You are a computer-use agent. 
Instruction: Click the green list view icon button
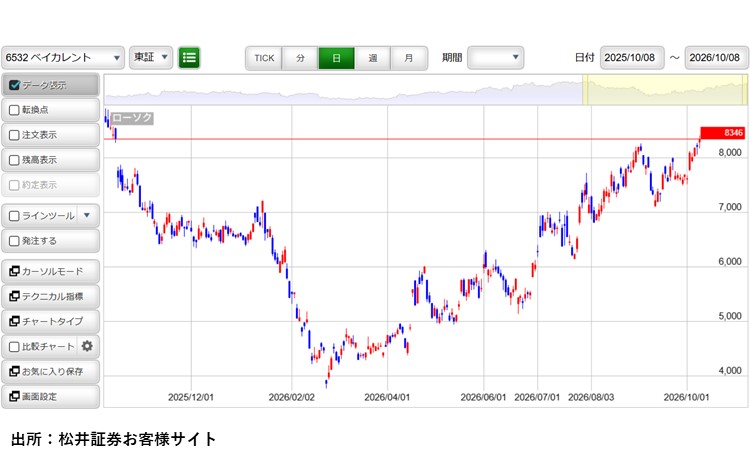pyautogui.click(x=189, y=58)
